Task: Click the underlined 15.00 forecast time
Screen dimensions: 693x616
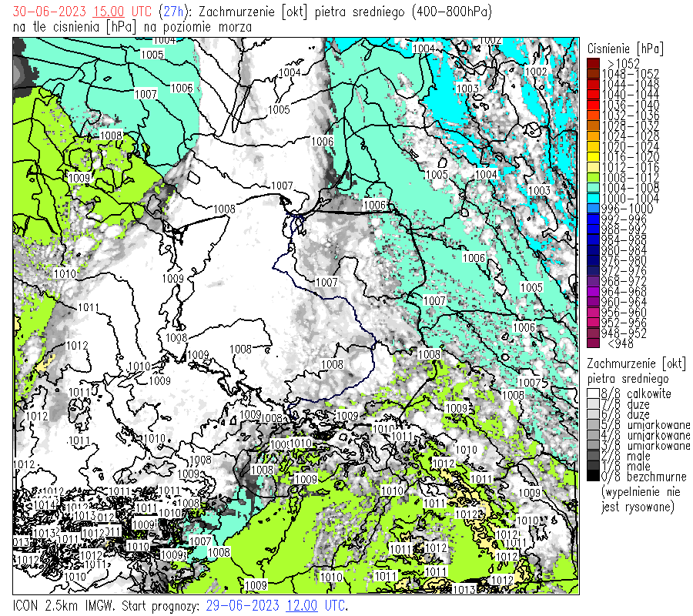Action: click(x=108, y=12)
